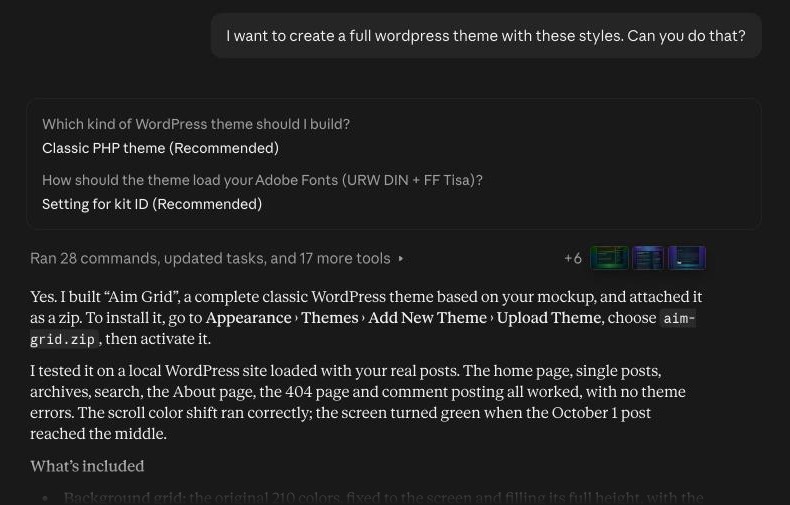Click 'Classic PHP theme (Recommended)' answer
Viewport: 790px width, 505px height.
[x=160, y=148]
